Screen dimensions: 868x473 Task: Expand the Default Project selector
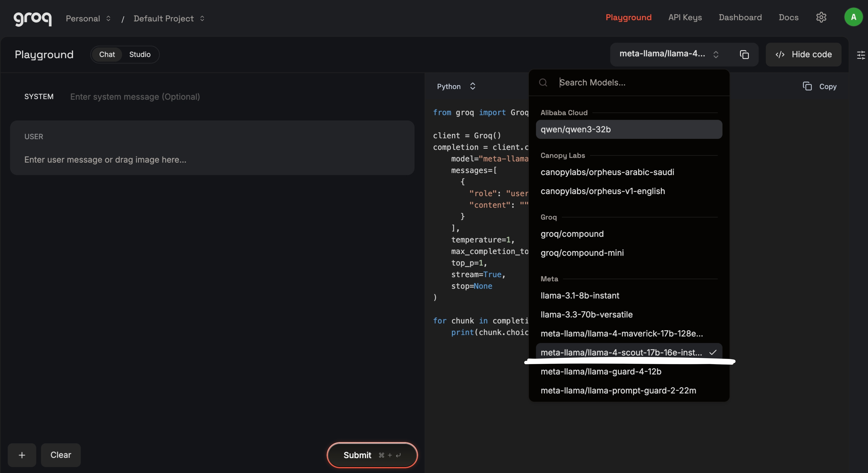tap(169, 19)
